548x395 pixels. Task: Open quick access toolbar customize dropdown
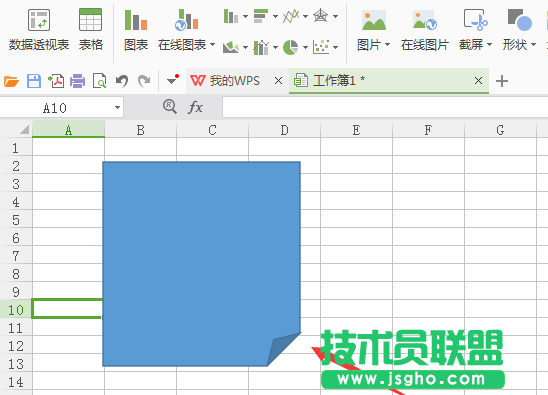[172, 80]
